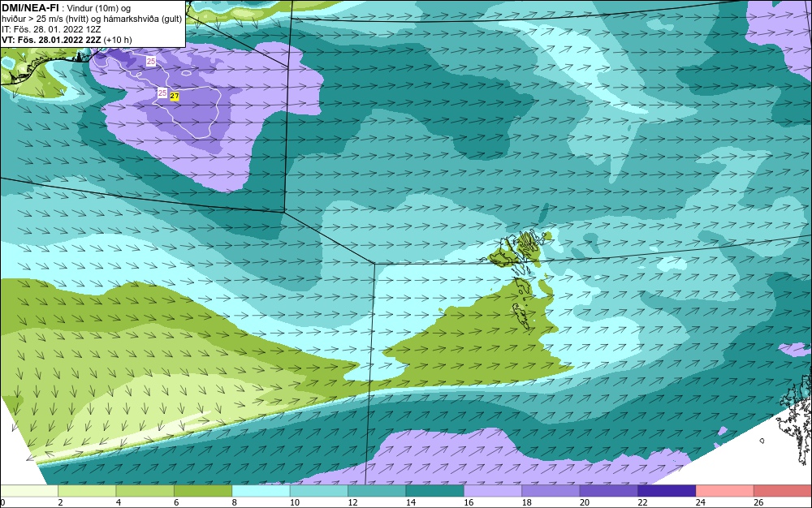
Task: Click the hviður > 25 m/s legend description line
Action: [92, 19]
